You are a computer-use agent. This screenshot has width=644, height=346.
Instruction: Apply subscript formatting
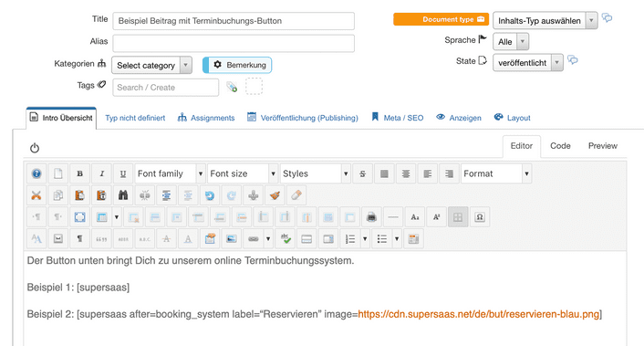[415, 217]
